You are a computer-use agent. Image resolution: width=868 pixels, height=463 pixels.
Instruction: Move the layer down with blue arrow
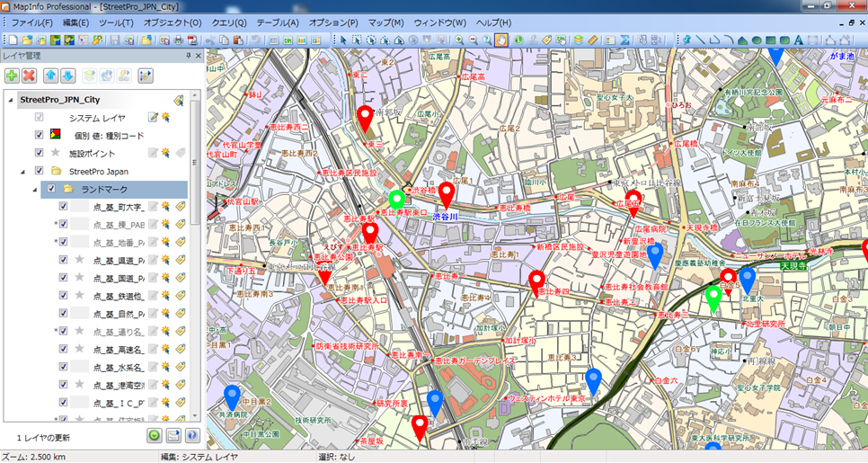(67, 76)
